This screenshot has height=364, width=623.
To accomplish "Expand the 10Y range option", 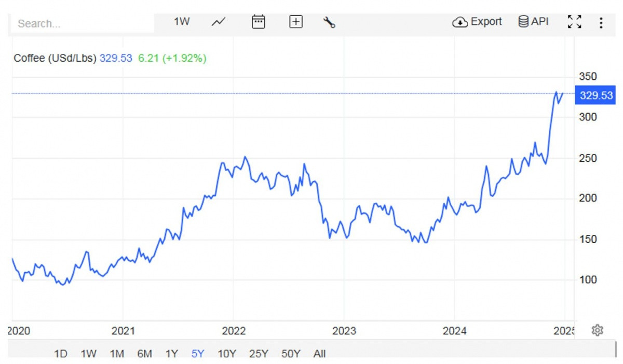I will [x=227, y=354].
